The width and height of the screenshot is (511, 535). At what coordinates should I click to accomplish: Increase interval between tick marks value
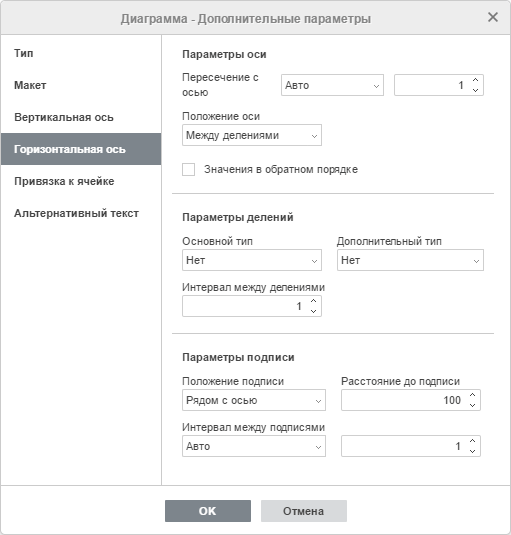point(313,301)
